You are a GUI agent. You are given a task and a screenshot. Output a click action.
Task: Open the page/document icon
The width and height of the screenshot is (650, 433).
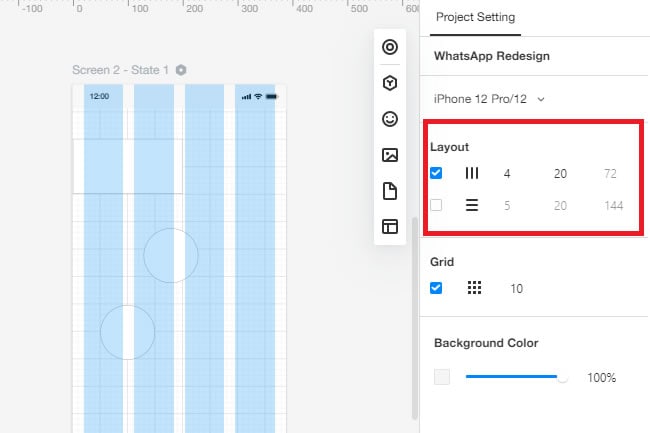tap(390, 191)
